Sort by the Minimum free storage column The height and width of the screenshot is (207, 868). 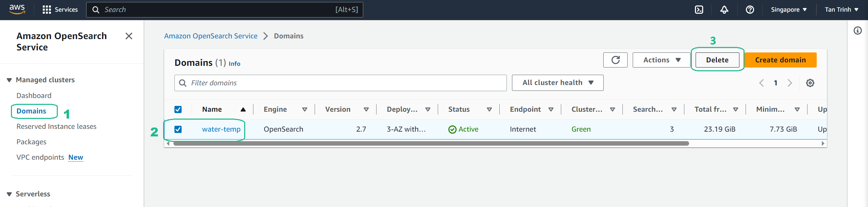(797, 110)
